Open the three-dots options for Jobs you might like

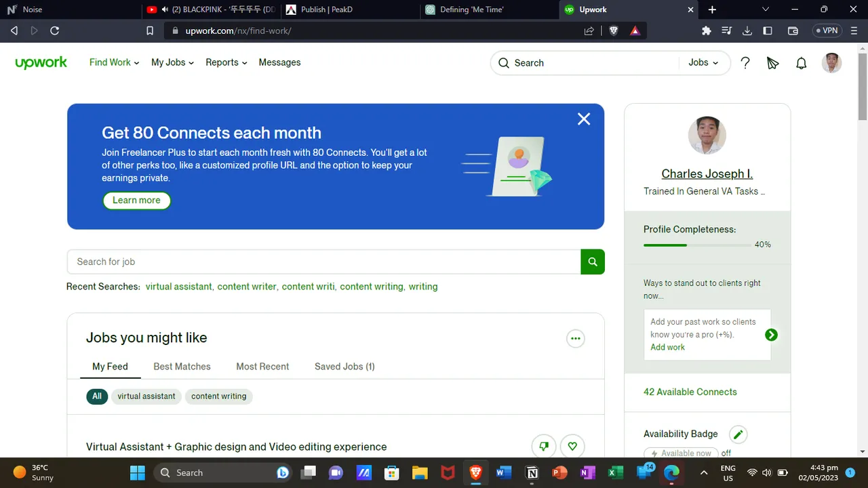point(576,338)
